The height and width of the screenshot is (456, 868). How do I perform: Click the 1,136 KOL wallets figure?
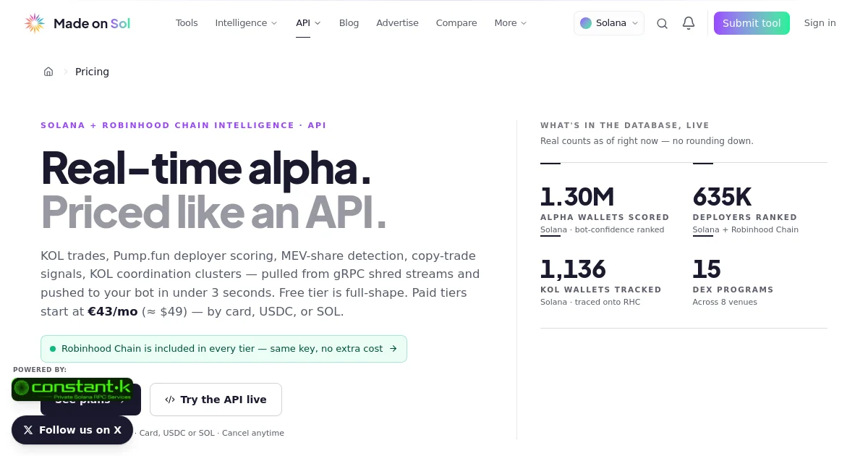(573, 269)
